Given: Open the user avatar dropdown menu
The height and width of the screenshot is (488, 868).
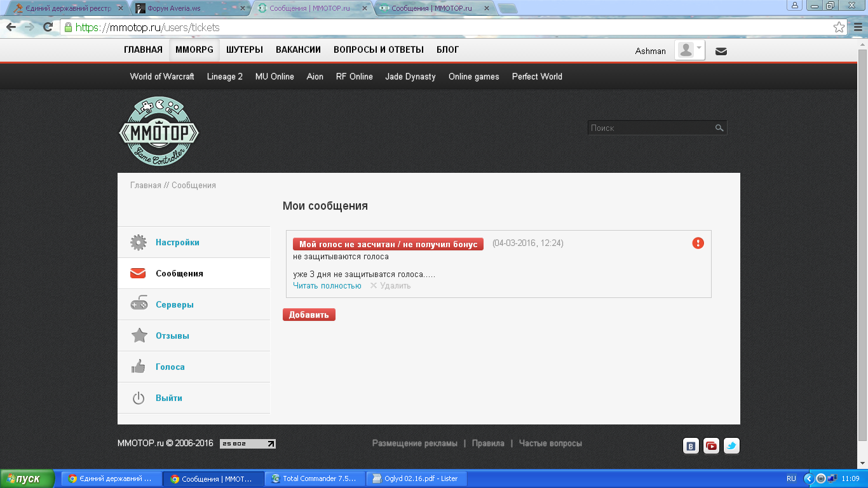Looking at the screenshot, I should pos(690,50).
